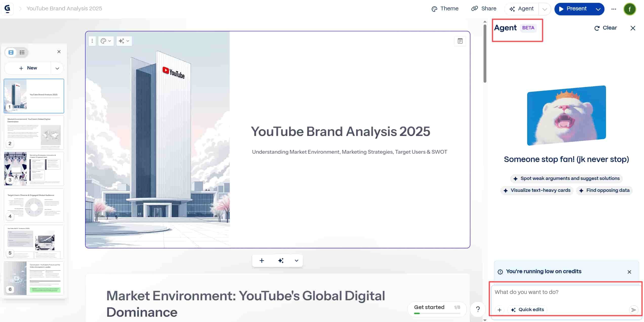Screen dimensions: 644x322
Task: Select slide 4 thumbnail Target Users
Action: pos(34,205)
